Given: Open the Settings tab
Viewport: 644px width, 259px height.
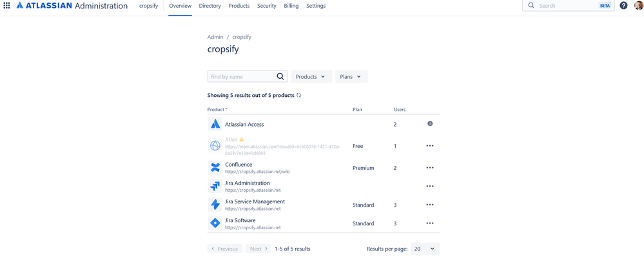Looking at the screenshot, I should (316, 6).
